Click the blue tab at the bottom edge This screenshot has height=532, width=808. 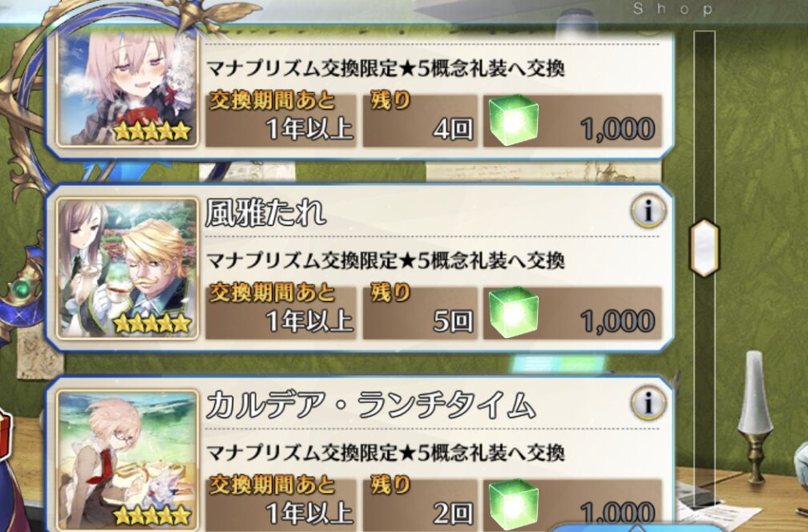pyautogui.click(x=636, y=529)
